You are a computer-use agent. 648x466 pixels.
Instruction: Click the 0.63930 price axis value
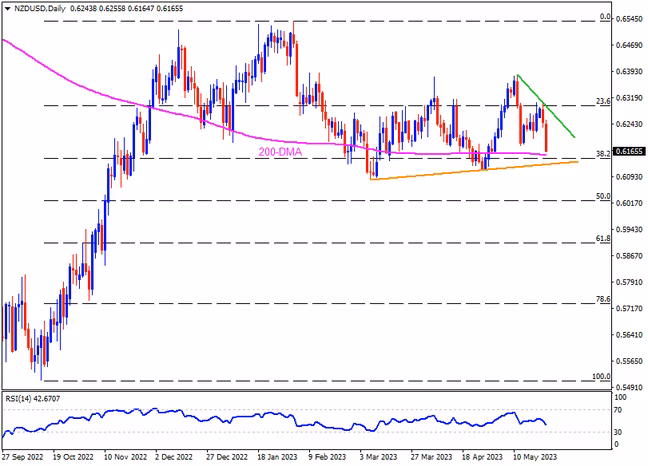pyautogui.click(x=629, y=71)
